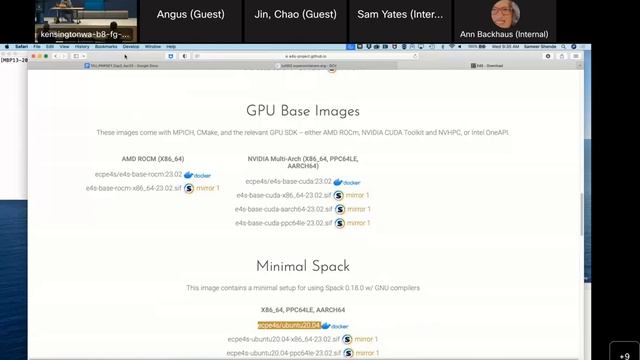This screenshot has height=360, width=640.
Task: Click Singularity icon for rocm x86_64 sif
Action: click(189, 188)
